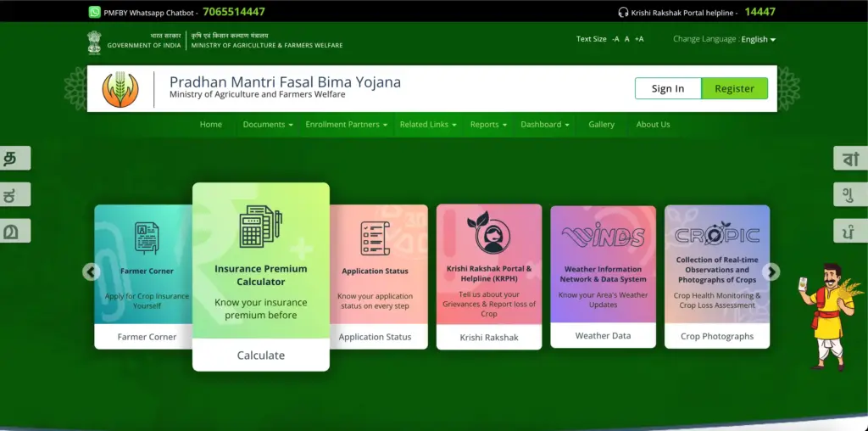Screen dimensions: 868x431
Task: Select the Gujarati language side tile
Action: pyautogui.click(x=851, y=194)
